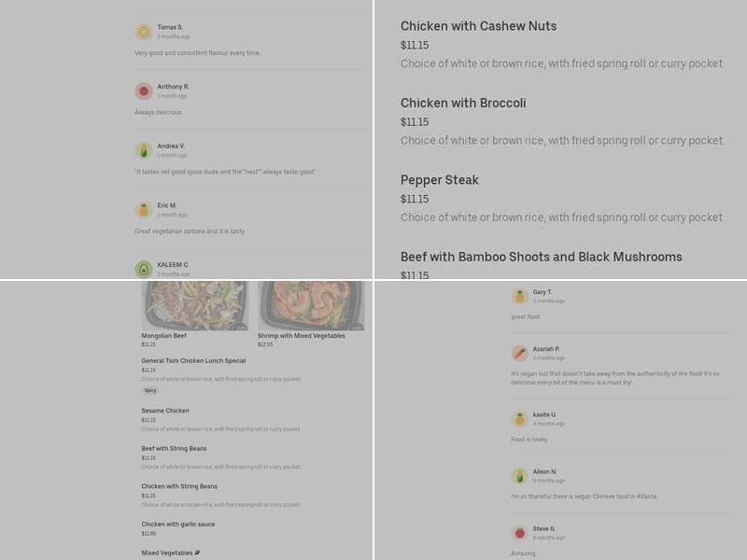Click Azariah P.'s carrot avatar
747x560 pixels.
coord(518,354)
